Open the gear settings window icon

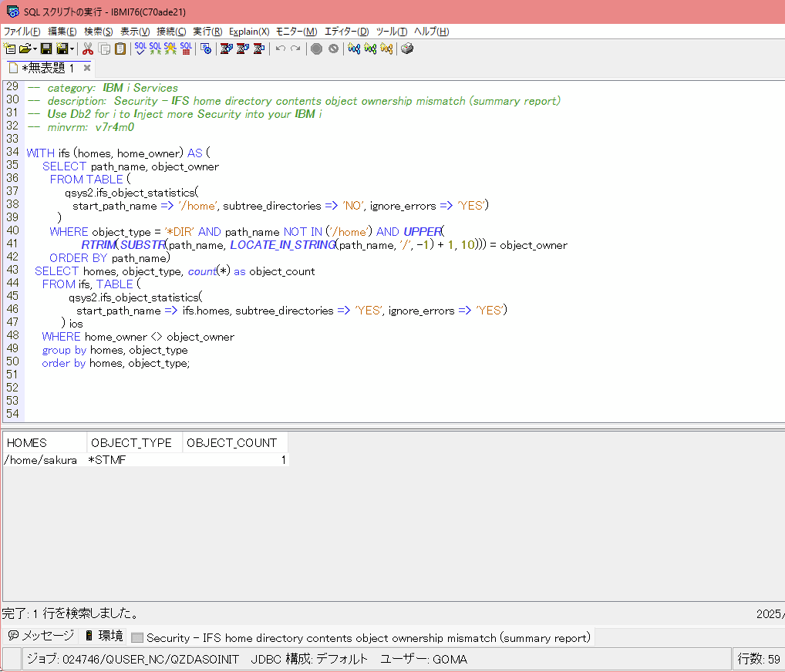[x=205, y=49]
